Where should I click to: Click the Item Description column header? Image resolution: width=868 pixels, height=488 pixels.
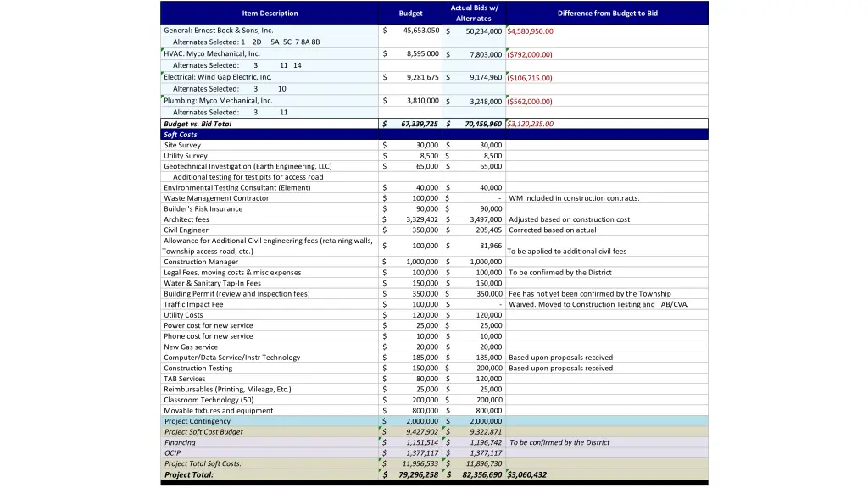coord(270,14)
